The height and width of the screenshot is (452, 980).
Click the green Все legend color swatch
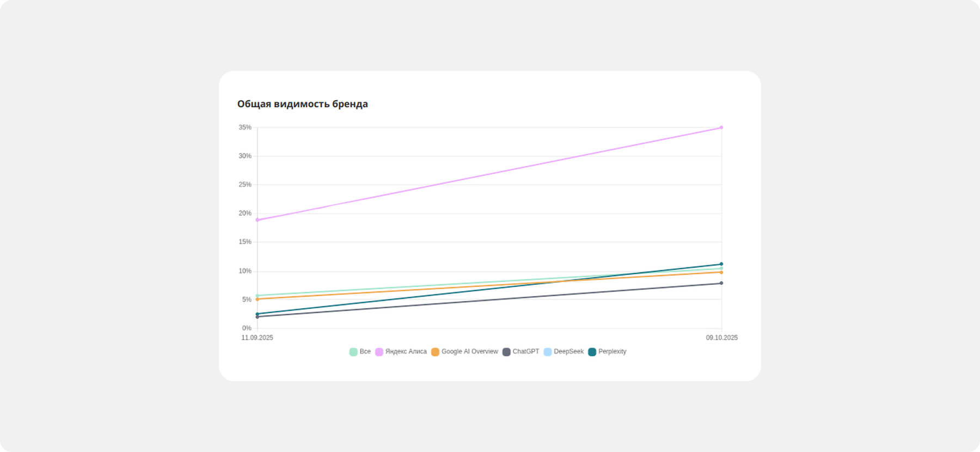tap(353, 352)
